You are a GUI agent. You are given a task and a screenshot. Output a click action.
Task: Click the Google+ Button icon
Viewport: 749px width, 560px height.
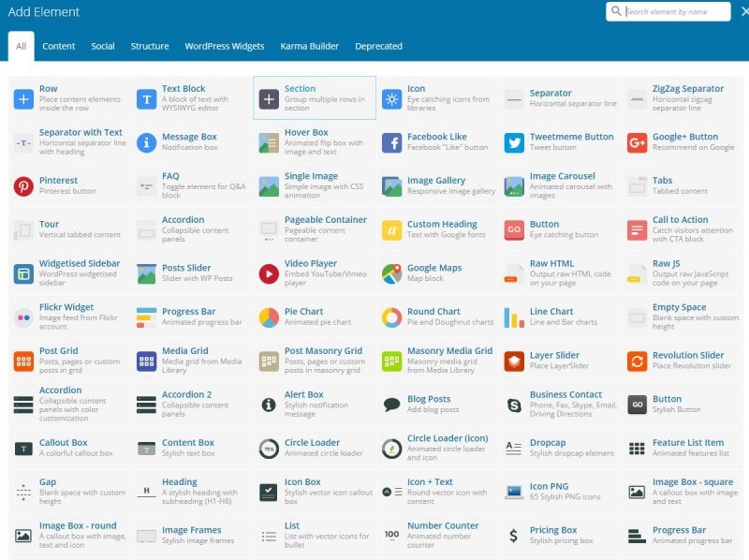637,142
